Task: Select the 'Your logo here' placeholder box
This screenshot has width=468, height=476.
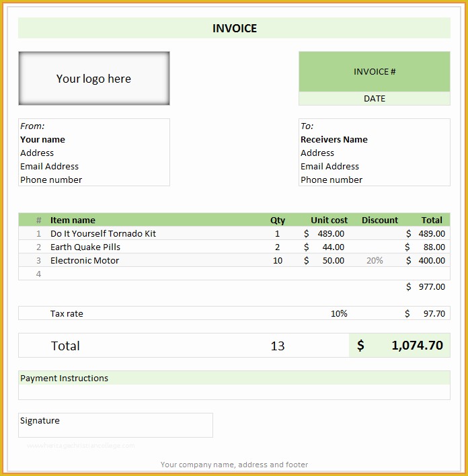Action: [94, 79]
